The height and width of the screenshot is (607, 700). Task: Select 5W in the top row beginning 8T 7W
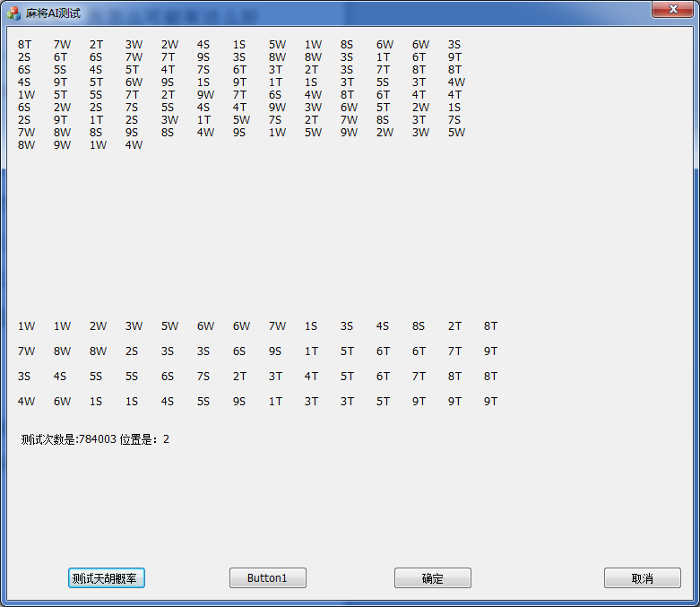coord(277,45)
